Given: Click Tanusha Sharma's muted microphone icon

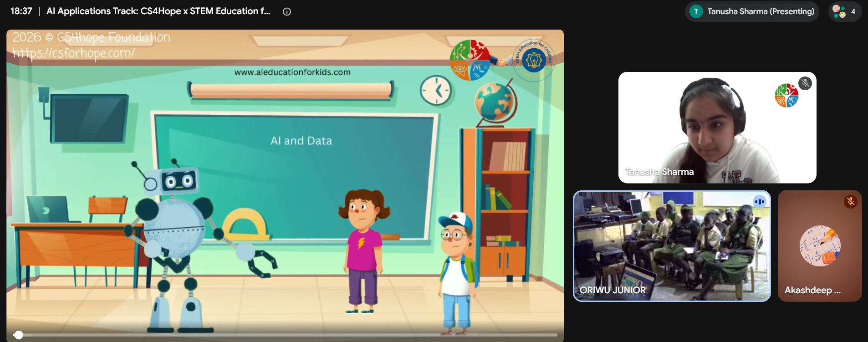Looking at the screenshot, I should (805, 83).
